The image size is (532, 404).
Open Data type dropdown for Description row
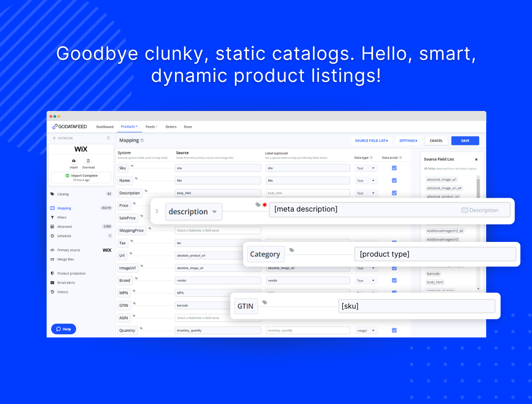[366, 193]
